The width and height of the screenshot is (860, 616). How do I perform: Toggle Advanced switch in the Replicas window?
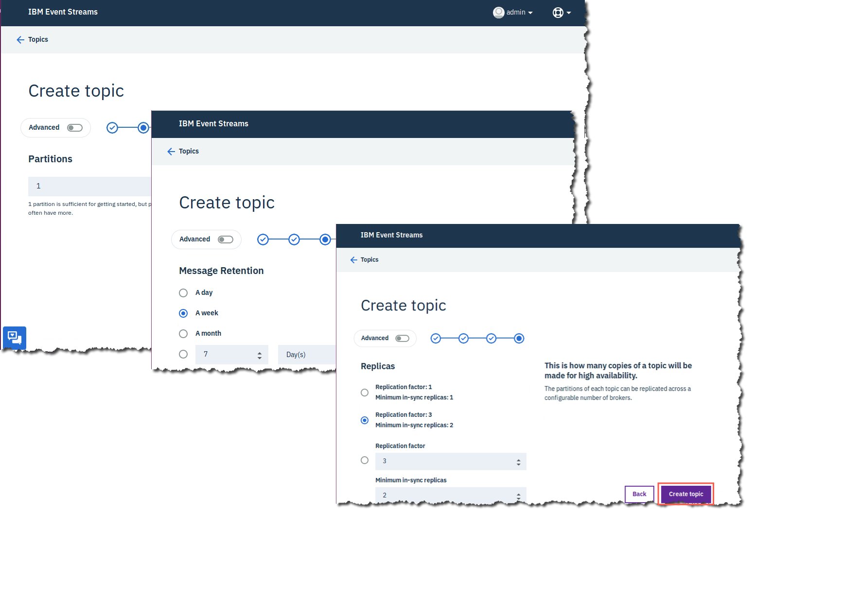click(x=403, y=339)
